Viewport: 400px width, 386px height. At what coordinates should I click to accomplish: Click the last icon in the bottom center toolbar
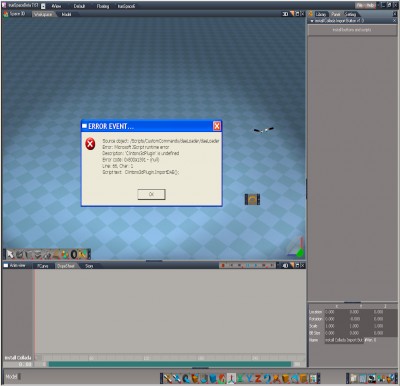(x=313, y=378)
